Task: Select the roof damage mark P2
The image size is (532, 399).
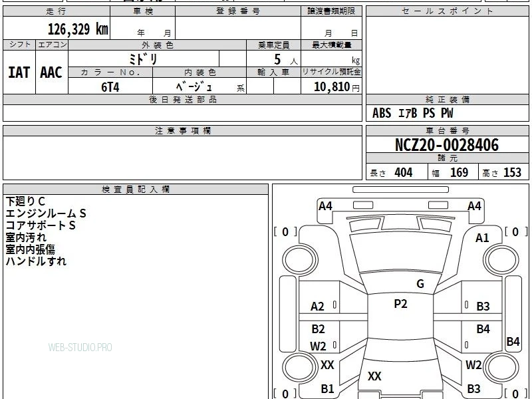Action: click(400, 304)
